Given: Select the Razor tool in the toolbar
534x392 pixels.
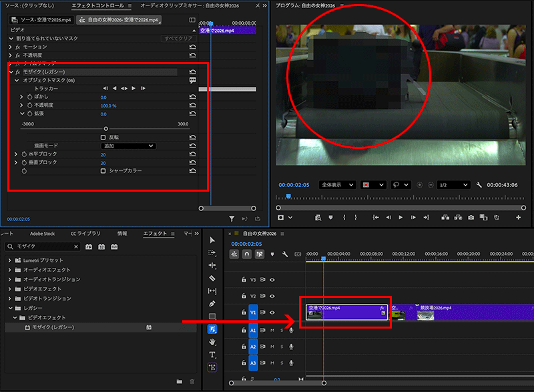Looking at the screenshot, I should [212, 278].
